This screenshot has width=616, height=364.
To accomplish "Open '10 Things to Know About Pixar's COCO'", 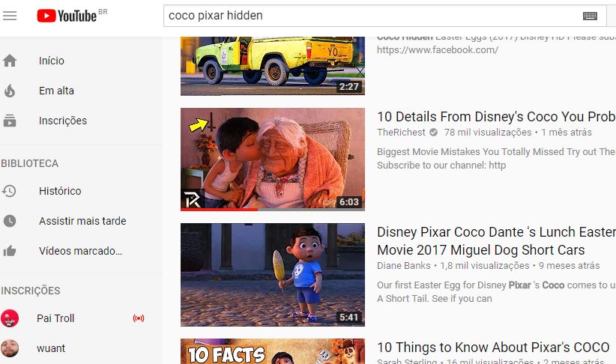I will click(x=493, y=347).
